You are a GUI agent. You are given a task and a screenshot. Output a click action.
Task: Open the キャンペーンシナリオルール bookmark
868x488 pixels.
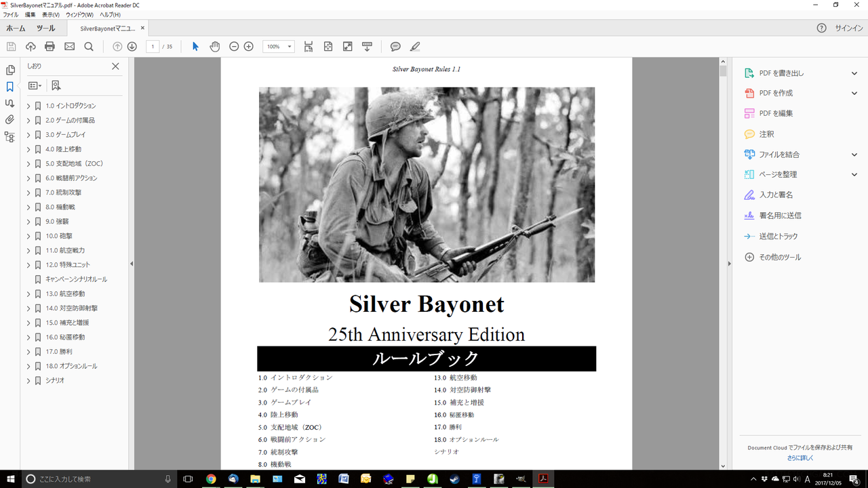coord(76,279)
